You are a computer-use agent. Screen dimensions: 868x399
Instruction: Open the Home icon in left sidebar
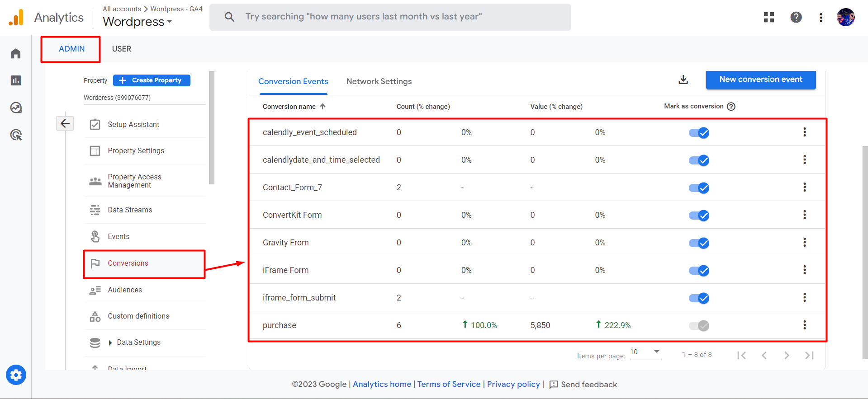[16, 54]
